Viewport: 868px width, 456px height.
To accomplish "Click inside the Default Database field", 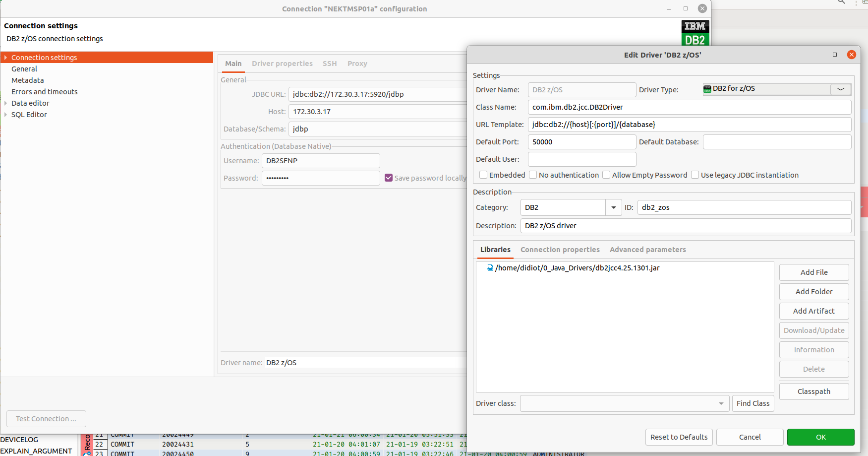I will (776, 142).
